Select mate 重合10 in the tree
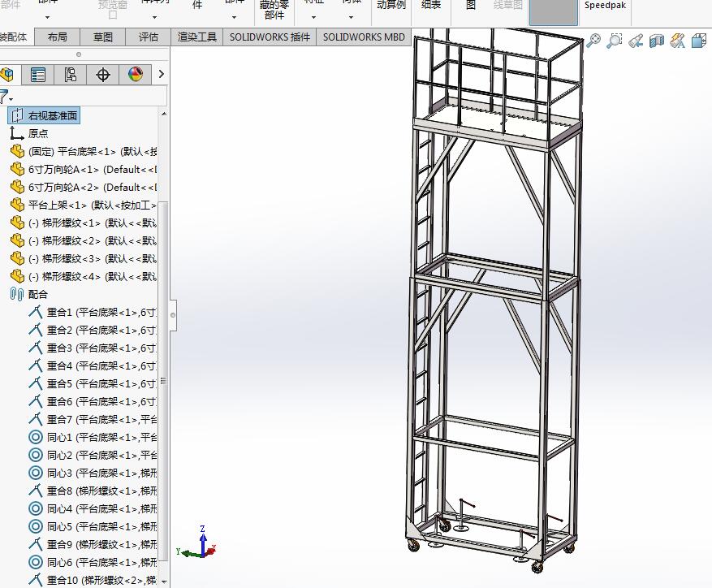This screenshot has width=712, height=588. pyautogui.click(x=93, y=580)
